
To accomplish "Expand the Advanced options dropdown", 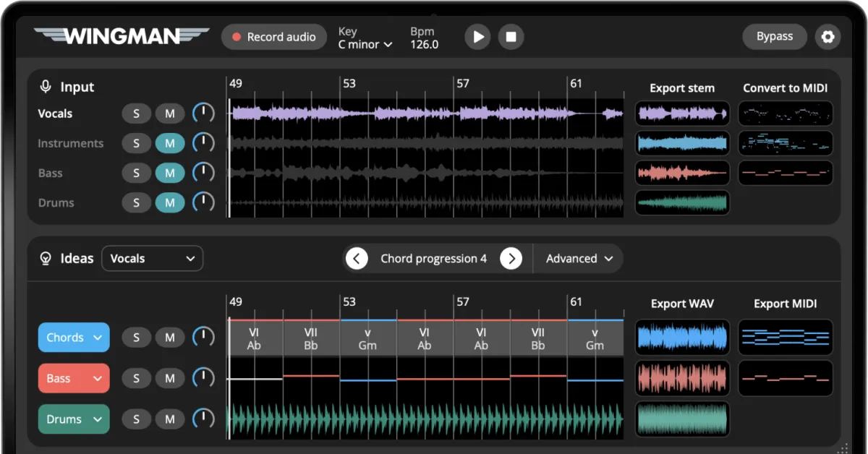I will click(x=579, y=258).
